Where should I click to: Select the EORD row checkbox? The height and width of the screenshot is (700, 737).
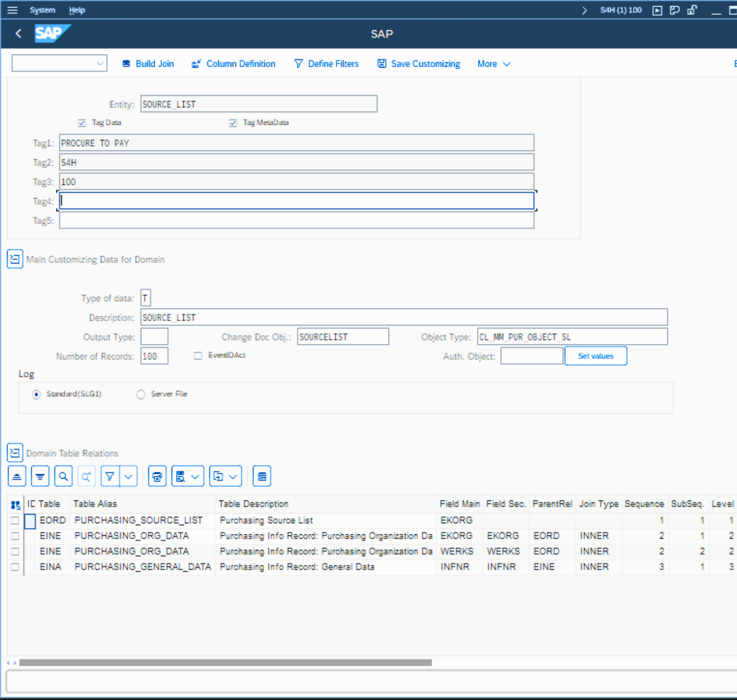tap(15, 520)
